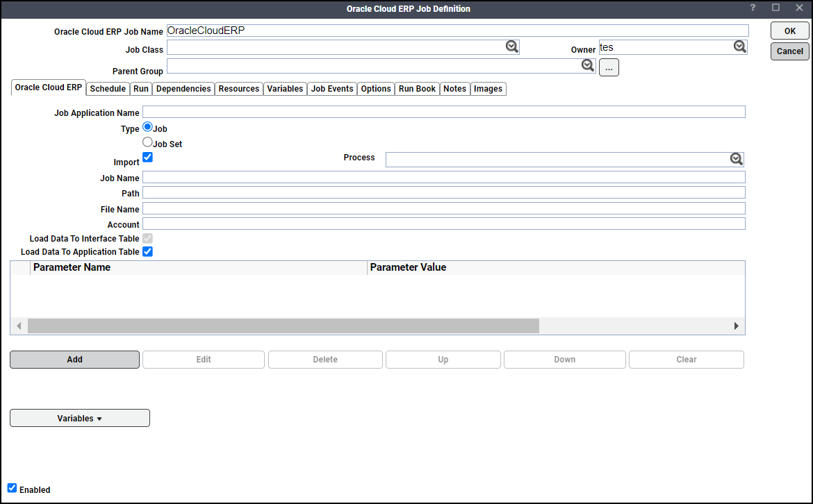
Task: Toggle the Enabled checkbox
Action: (x=12, y=488)
